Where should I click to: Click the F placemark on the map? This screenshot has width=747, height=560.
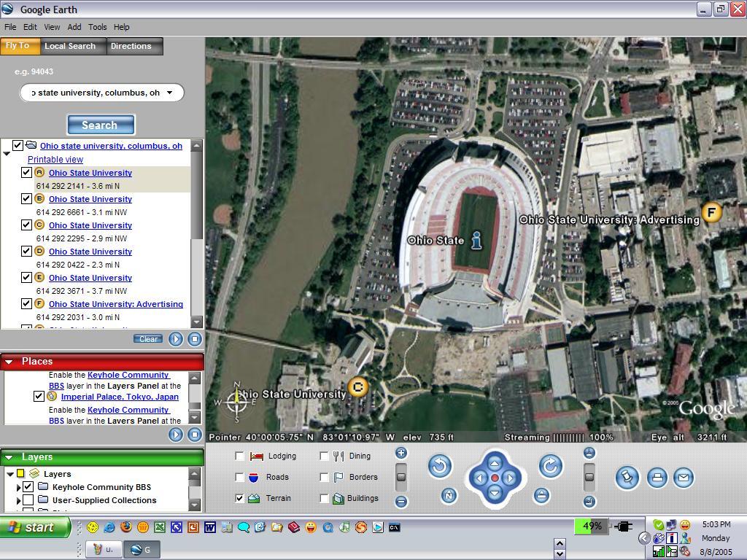click(712, 212)
